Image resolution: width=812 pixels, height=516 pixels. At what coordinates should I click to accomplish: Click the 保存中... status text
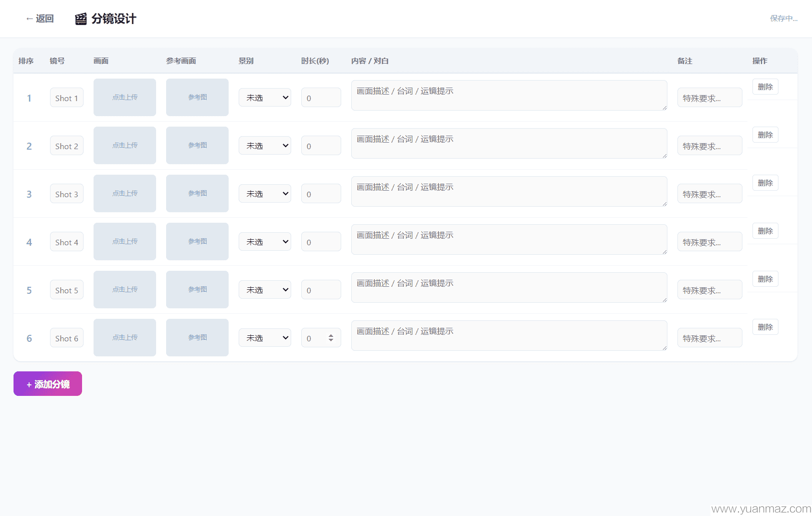click(x=783, y=19)
